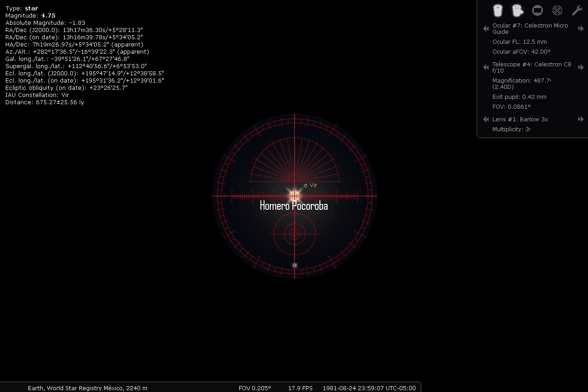Click the 'Lens #1: Barlow 3x' label
588x392 pixels.
coord(520,120)
